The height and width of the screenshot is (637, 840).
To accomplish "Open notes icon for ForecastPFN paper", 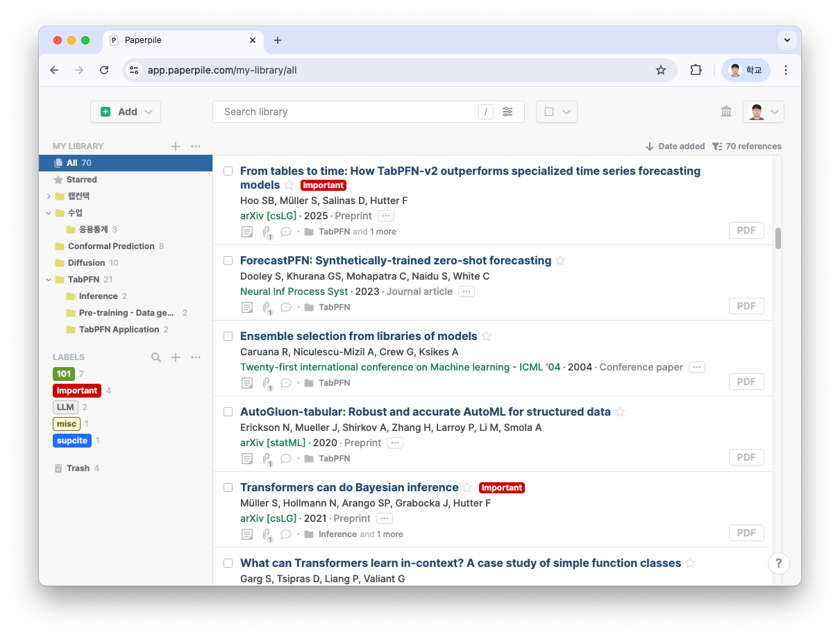I will point(247,307).
